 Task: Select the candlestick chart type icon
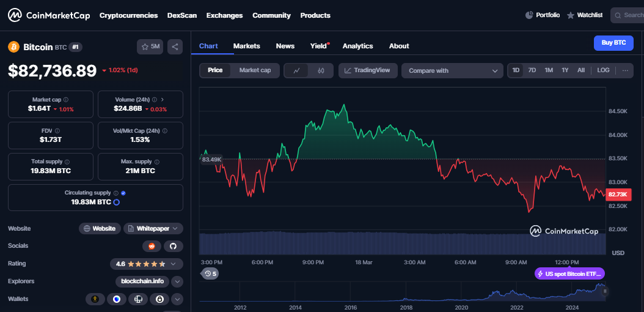click(321, 70)
